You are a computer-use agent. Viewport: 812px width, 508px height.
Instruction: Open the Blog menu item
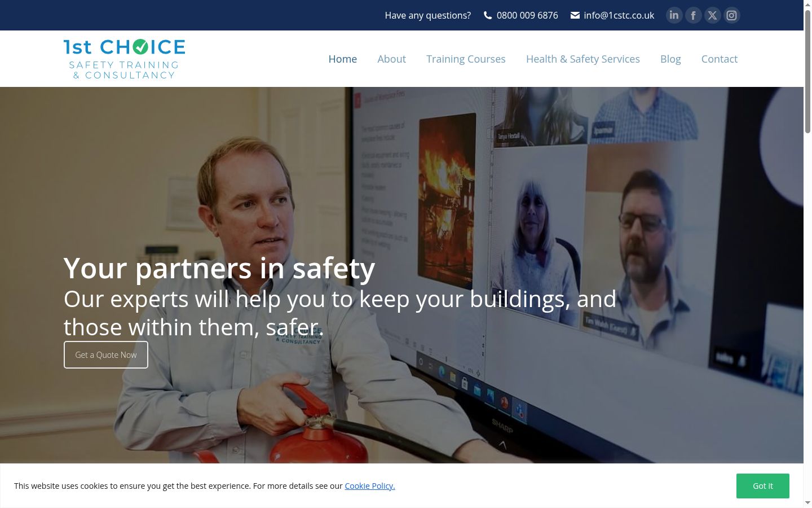[670, 59]
